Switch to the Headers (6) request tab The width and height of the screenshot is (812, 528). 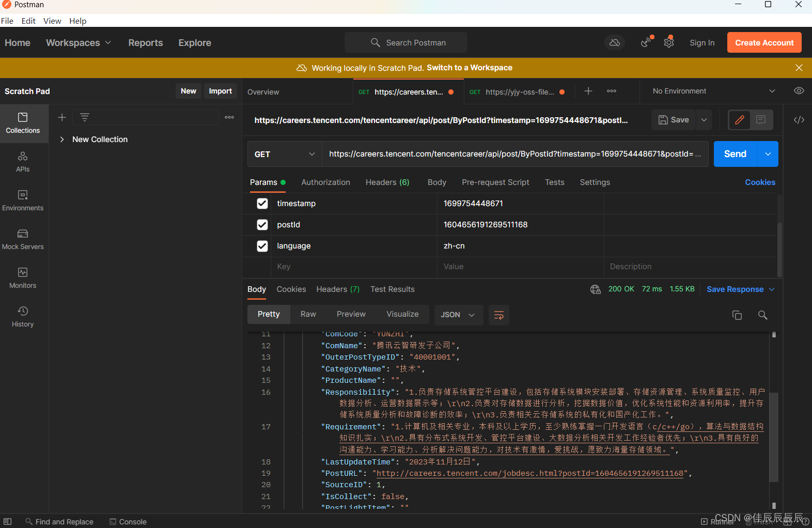(387, 182)
